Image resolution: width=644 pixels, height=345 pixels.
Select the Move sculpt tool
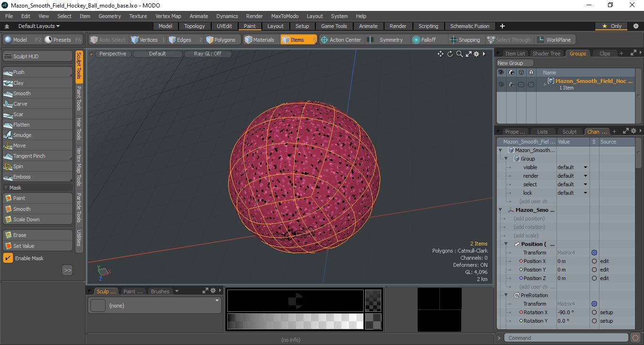click(x=38, y=145)
